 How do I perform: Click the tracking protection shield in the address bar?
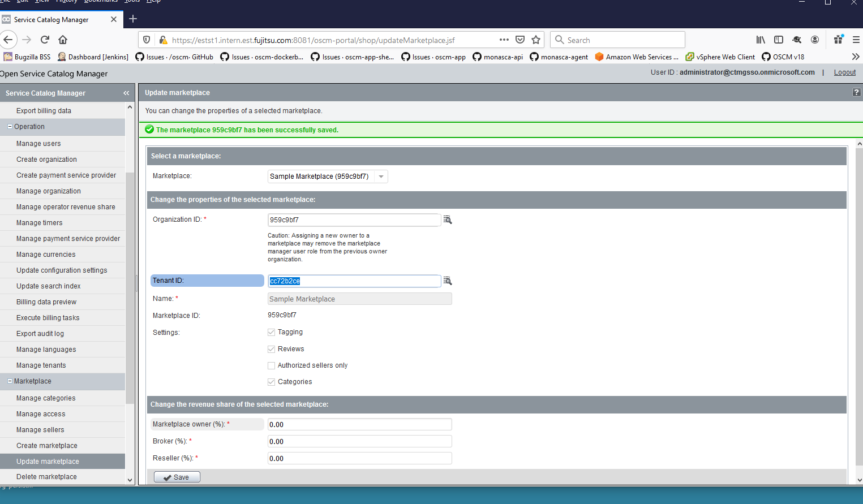147,40
